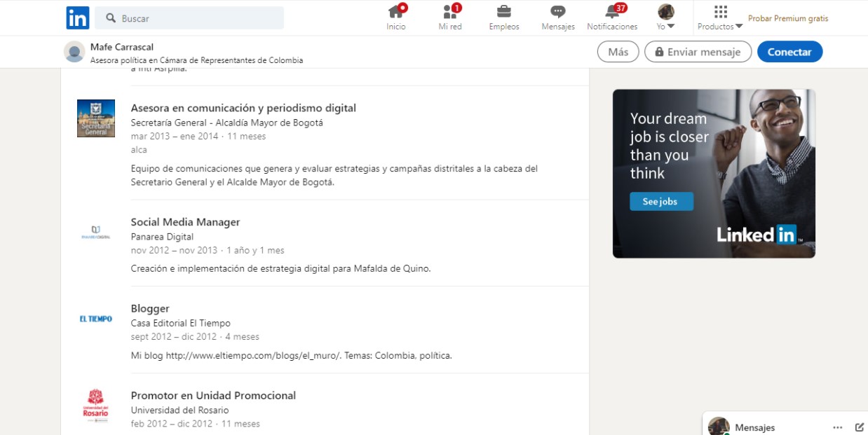Open the Yo profile dropdown
This screenshot has width=868, height=435.
coord(665,18)
